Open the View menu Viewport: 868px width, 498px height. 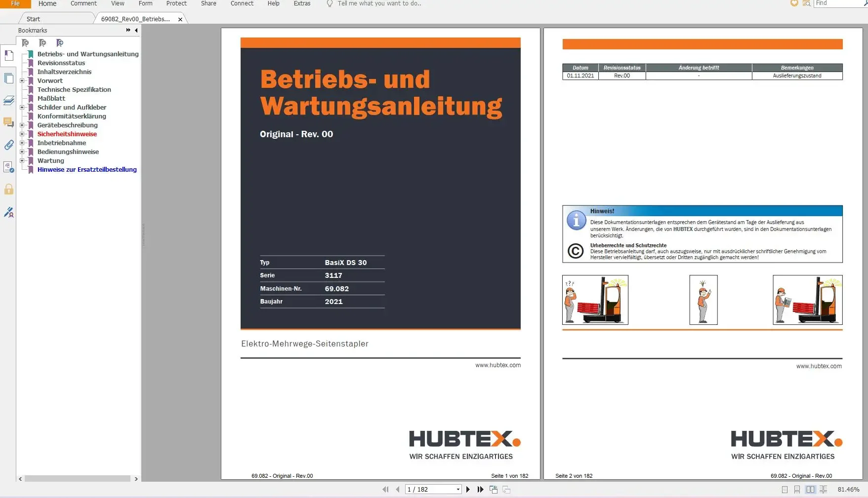click(117, 3)
